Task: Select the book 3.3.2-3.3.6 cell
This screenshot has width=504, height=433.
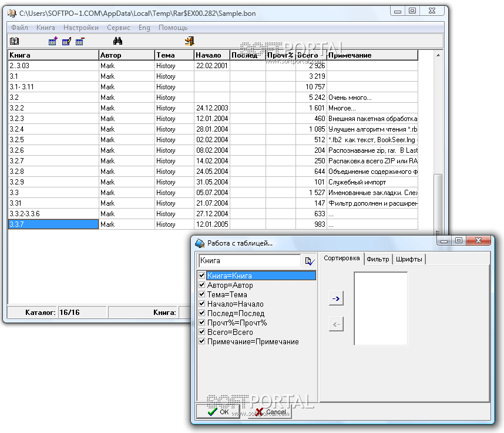Action: pos(53,214)
